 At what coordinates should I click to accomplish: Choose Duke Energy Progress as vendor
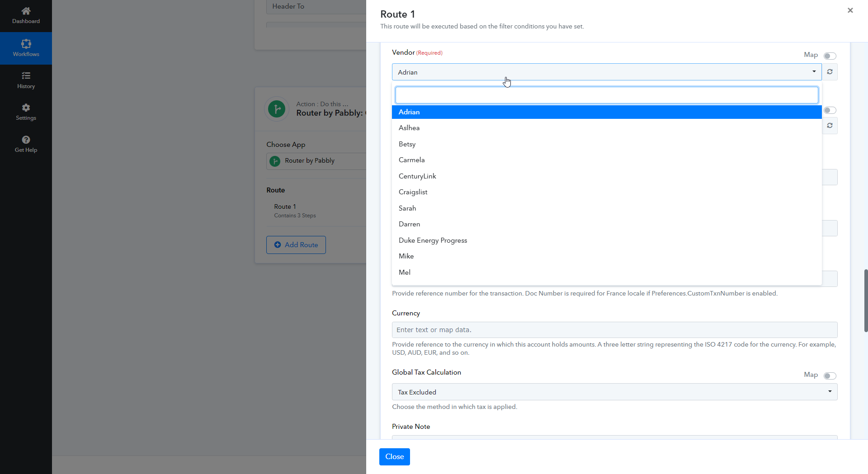tap(607, 240)
